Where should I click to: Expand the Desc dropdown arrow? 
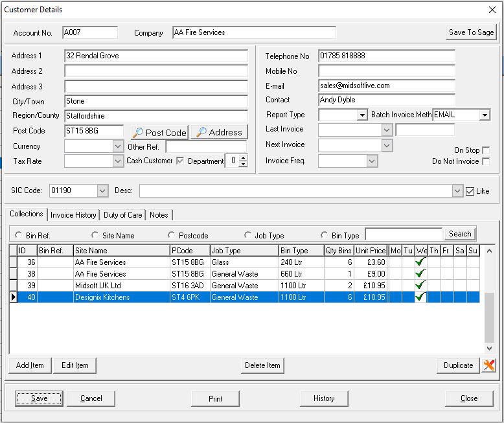click(x=457, y=191)
